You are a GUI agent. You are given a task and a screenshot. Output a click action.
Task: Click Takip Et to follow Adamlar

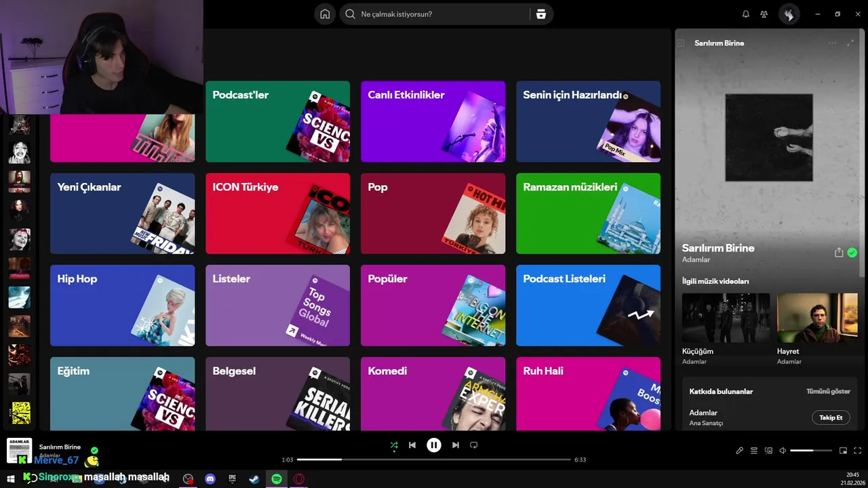[x=831, y=418]
